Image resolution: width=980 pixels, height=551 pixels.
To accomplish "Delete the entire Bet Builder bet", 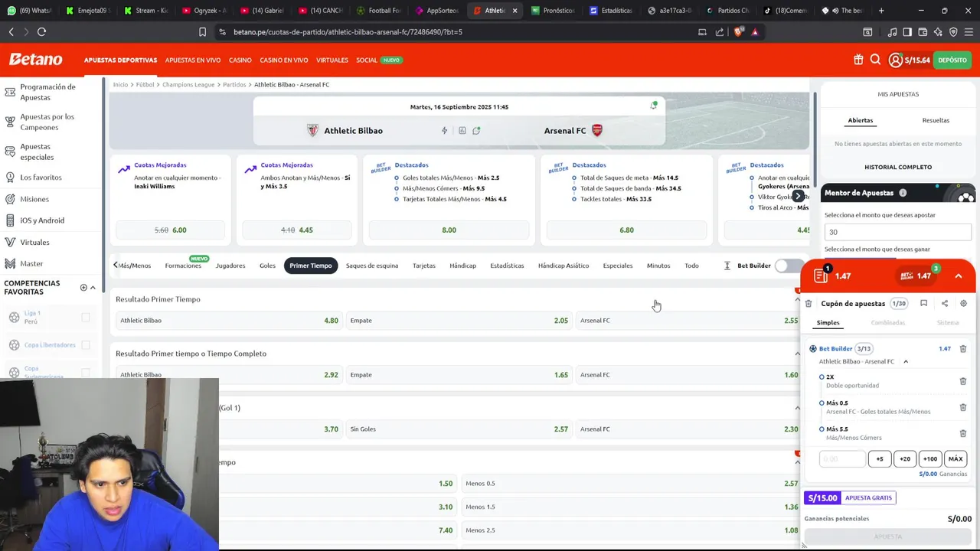I will [x=963, y=349].
